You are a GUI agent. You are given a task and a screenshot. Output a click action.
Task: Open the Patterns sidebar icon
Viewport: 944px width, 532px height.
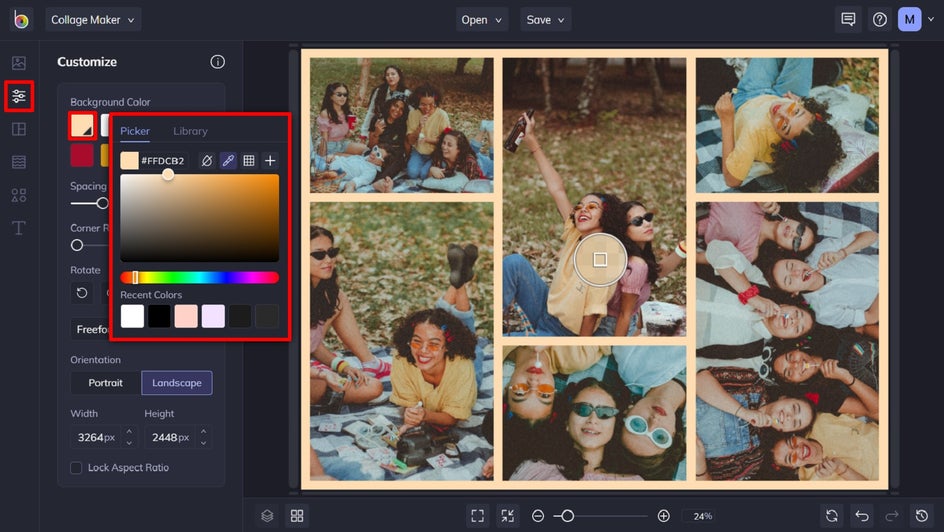(x=19, y=162)
